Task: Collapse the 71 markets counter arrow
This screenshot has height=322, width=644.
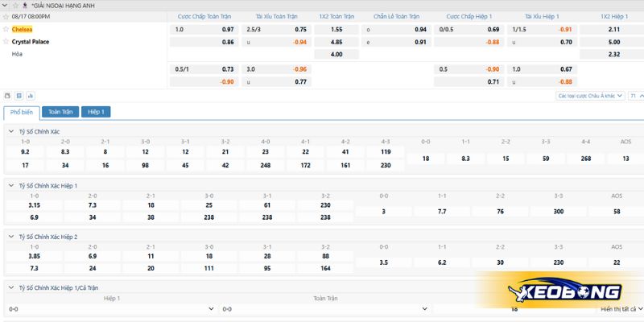Action: pyautogui.click(x=641, y=96)
